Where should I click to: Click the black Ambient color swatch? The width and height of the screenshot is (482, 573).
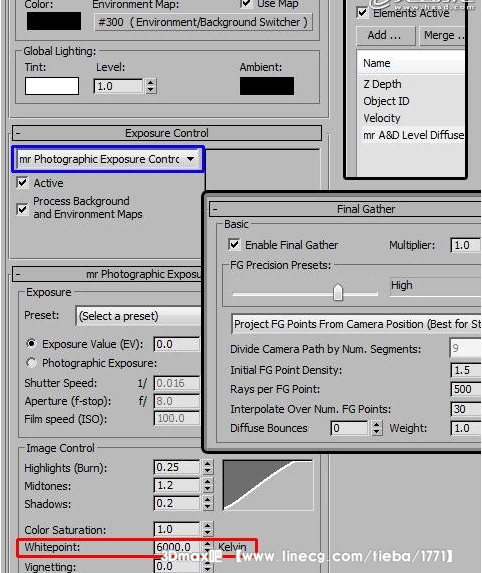point(267,86)
